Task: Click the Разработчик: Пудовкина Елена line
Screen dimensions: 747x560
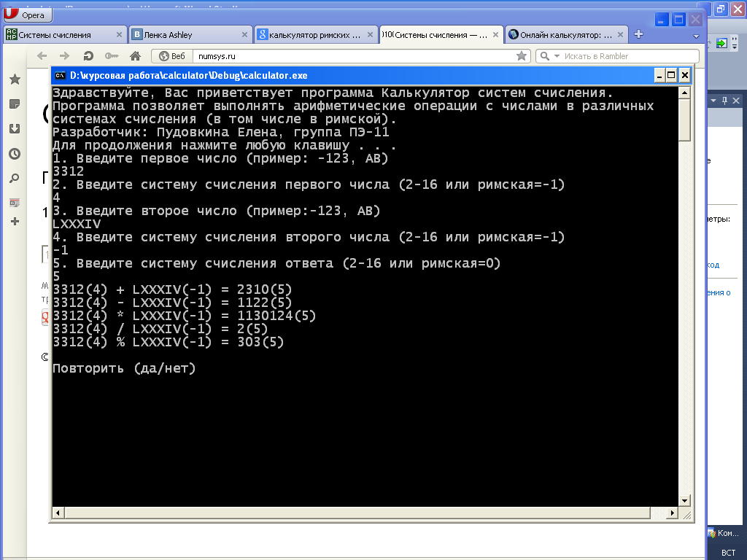Action: tap(220, 132)
